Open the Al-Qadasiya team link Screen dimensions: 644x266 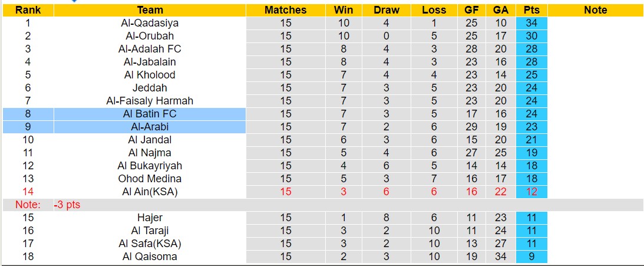pyautogui.click(x=150, y=23)
